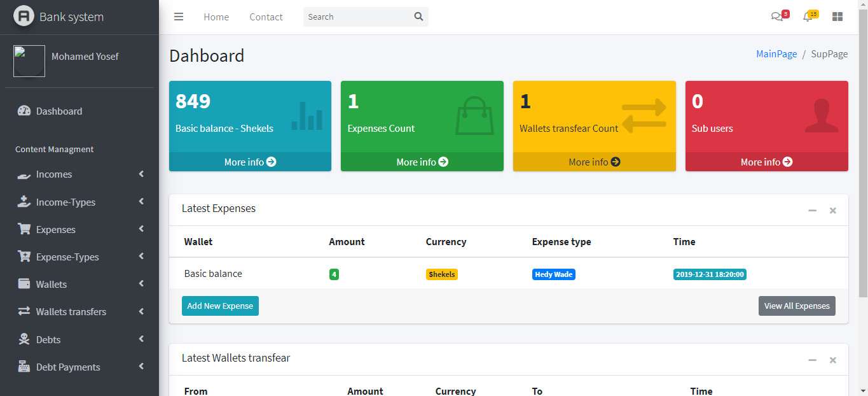Image resolution: width=868 pixels, height=396 pixels.
Task: Click the Add New Expense button
Action: click(x=220, y=306)
